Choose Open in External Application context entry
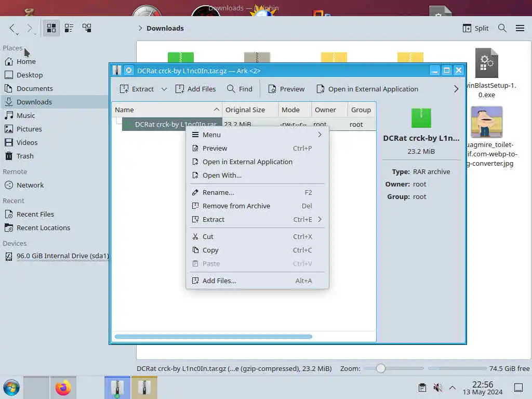The width and height of the screenshot is (532, 399). click(x=257, y=162)
